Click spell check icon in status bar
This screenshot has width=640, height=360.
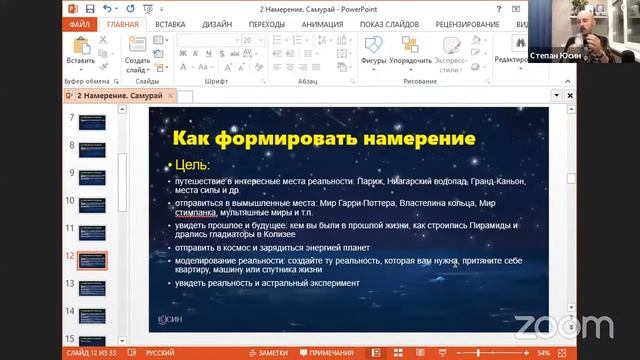(131, 353)
